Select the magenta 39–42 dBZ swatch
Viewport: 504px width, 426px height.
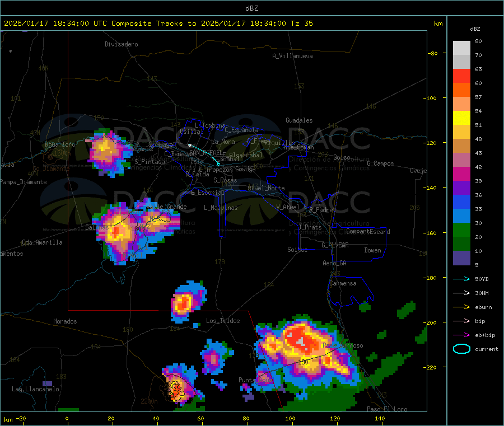click(461, 174)
